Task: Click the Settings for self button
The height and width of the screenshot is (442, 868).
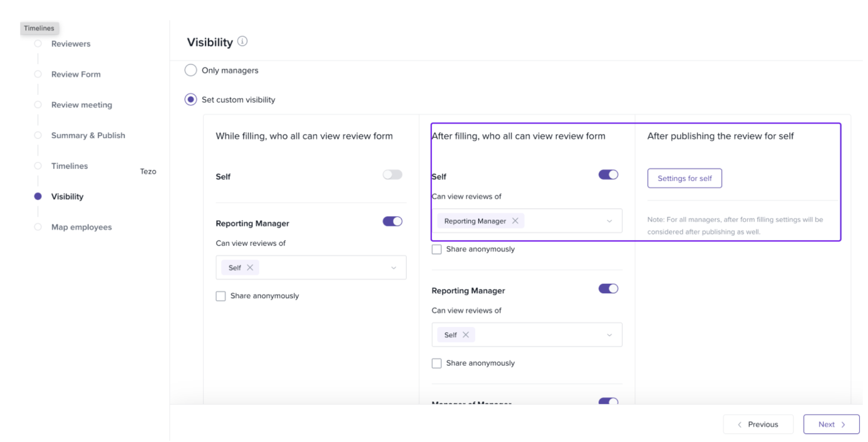Action: [x=684, y=178]
